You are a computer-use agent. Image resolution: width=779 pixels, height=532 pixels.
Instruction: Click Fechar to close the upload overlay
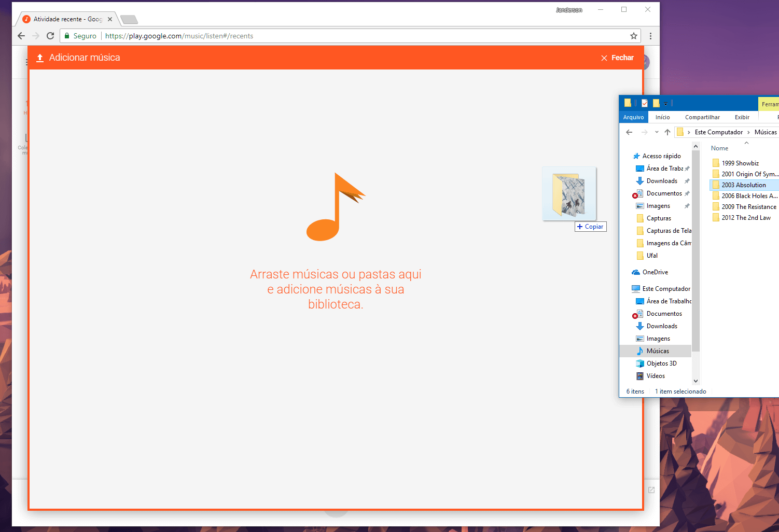tap(617, 58)
